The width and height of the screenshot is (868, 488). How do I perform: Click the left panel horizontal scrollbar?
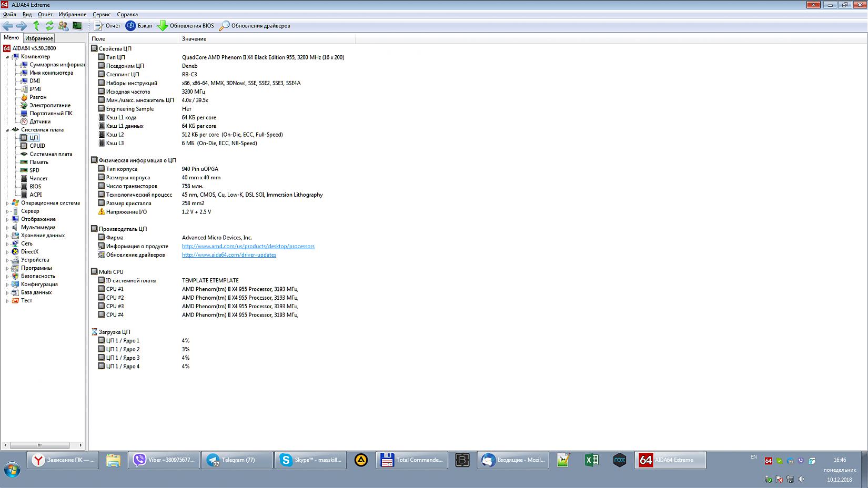[39, 445]
